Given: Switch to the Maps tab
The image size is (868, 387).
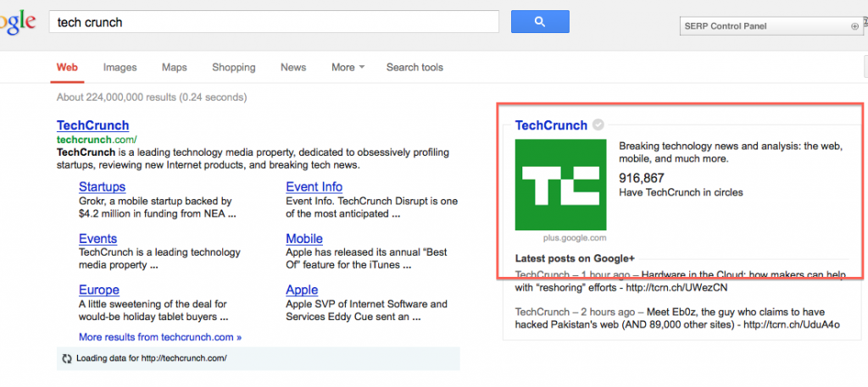Looking at the screenshot, I should 175,68.
